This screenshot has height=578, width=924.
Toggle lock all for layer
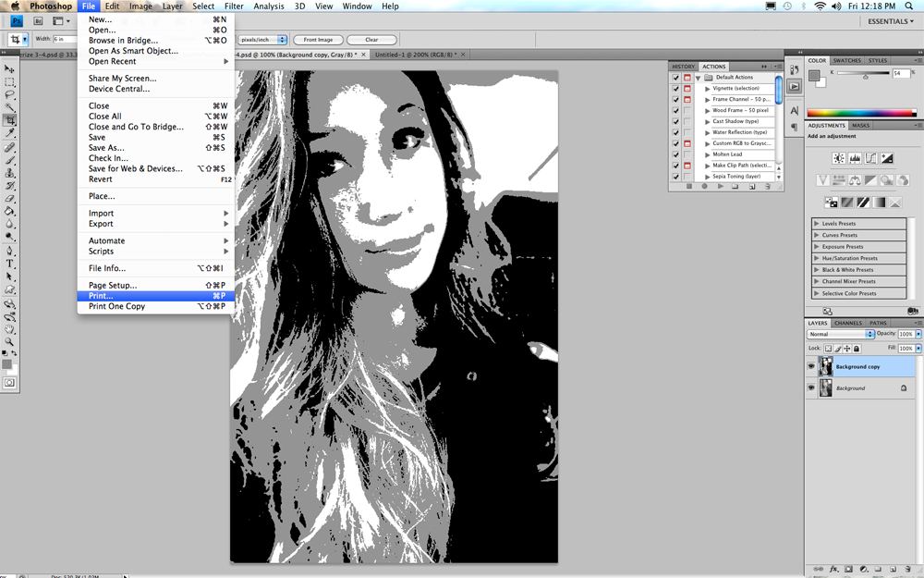coord(857,349)
